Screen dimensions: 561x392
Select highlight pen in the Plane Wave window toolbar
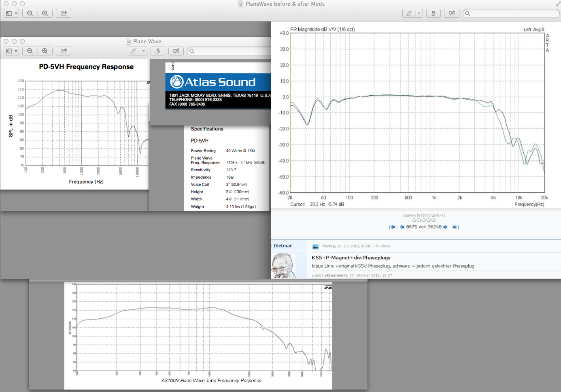click(x=133, y=51)
